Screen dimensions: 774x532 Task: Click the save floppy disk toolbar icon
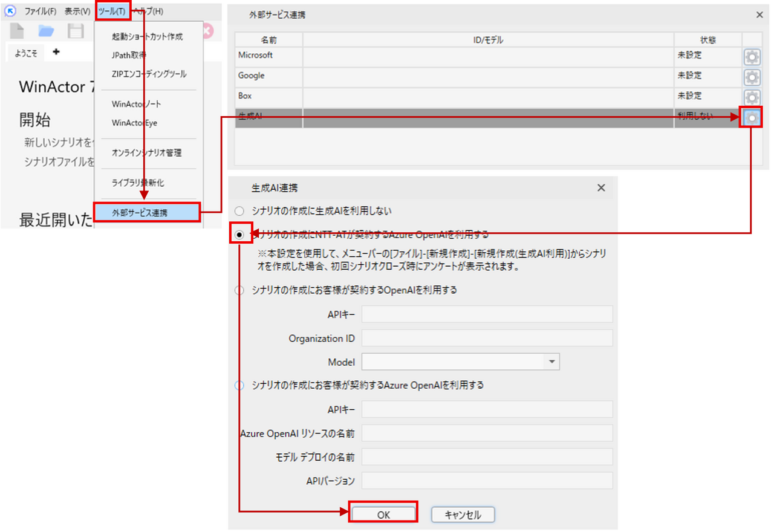[76, 31]
